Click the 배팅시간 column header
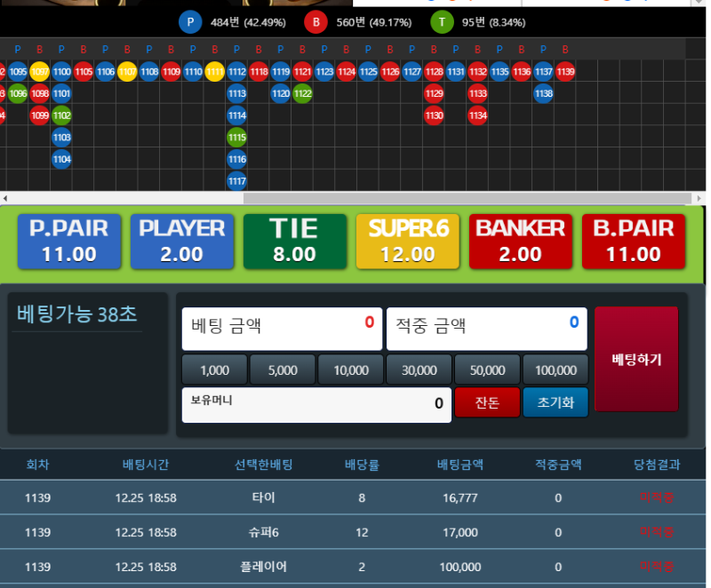711x588 pixels. (146, 465)
